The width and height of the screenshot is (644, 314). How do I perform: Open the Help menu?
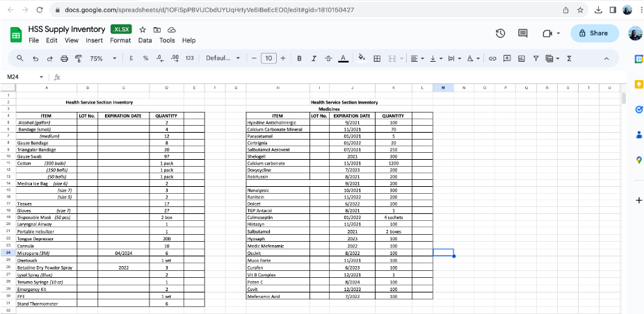pyautogui.click(x=189, y=40)
